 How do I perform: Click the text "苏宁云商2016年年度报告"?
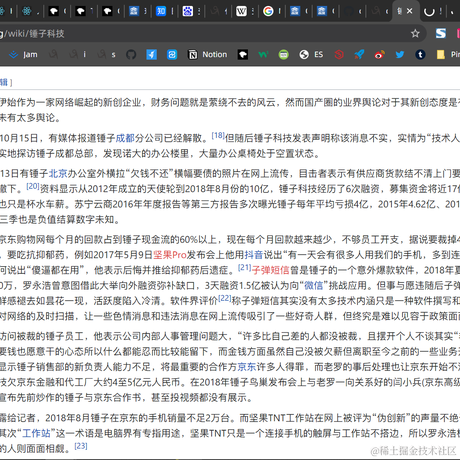tap(127, 204)
